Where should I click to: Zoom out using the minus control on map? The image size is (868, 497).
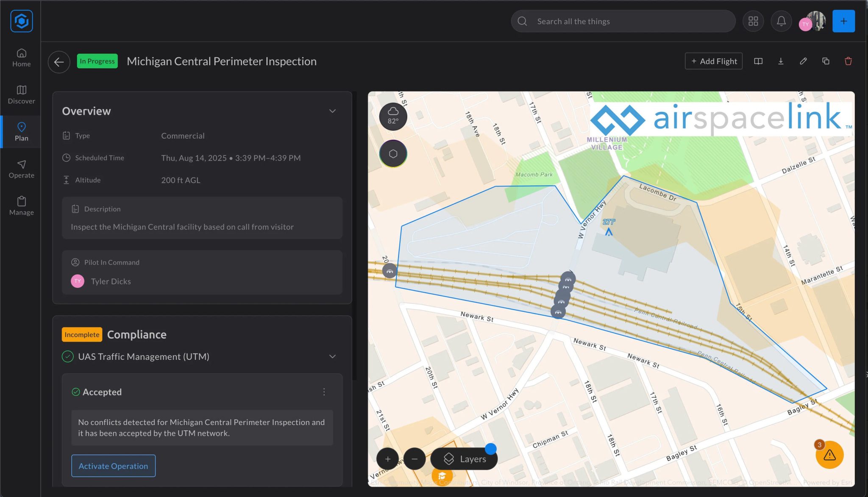tap(415, 459)
